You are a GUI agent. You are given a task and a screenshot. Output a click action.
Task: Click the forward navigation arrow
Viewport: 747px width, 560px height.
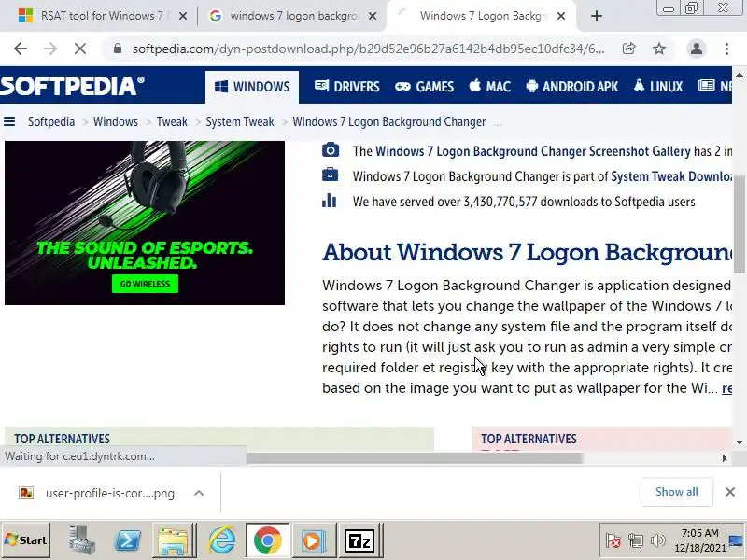pos(50,49)
